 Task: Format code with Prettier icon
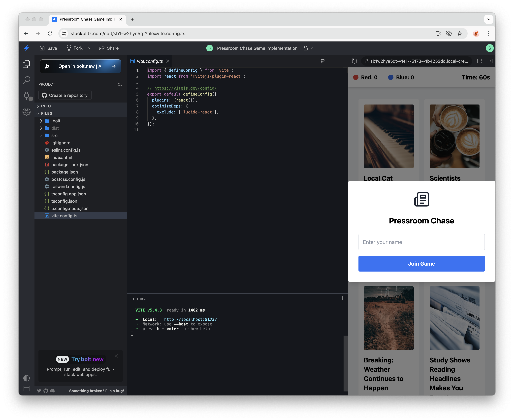[323, 61]
